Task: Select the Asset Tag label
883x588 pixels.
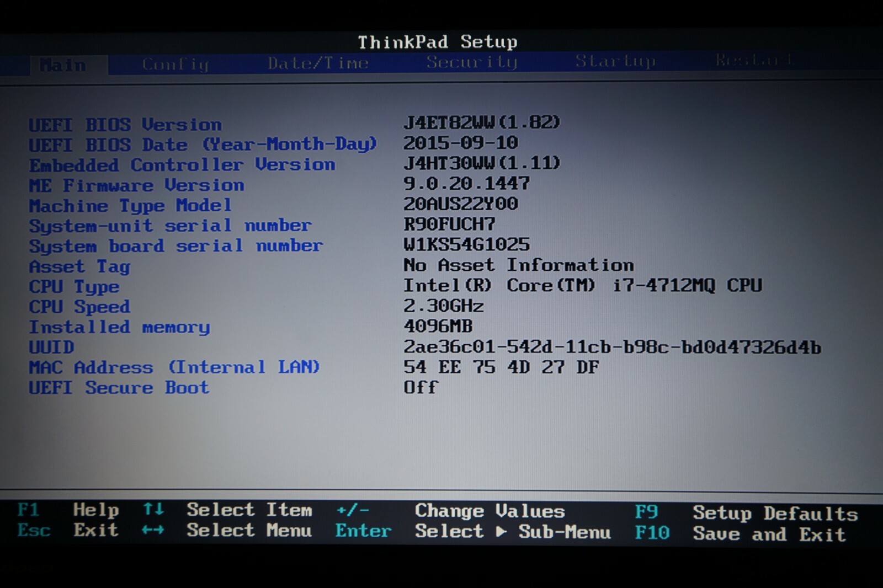Action: click(x=79, y=267)
